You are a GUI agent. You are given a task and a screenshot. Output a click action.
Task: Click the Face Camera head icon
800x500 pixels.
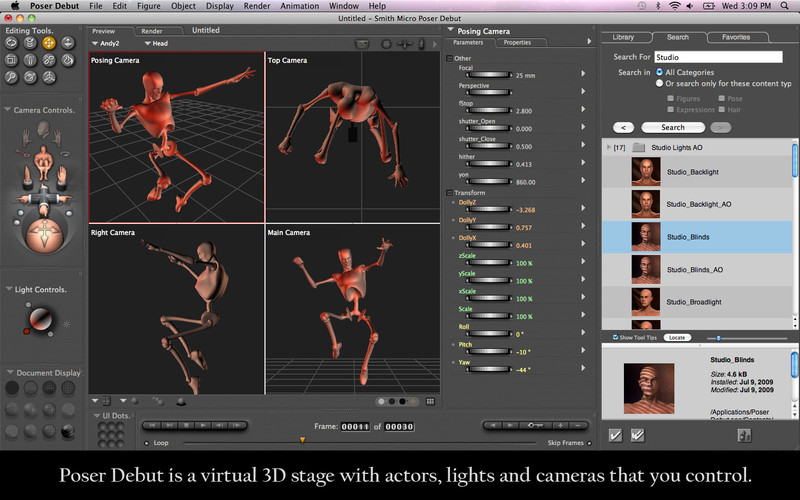pyautogui.click(x=43, y=130)
